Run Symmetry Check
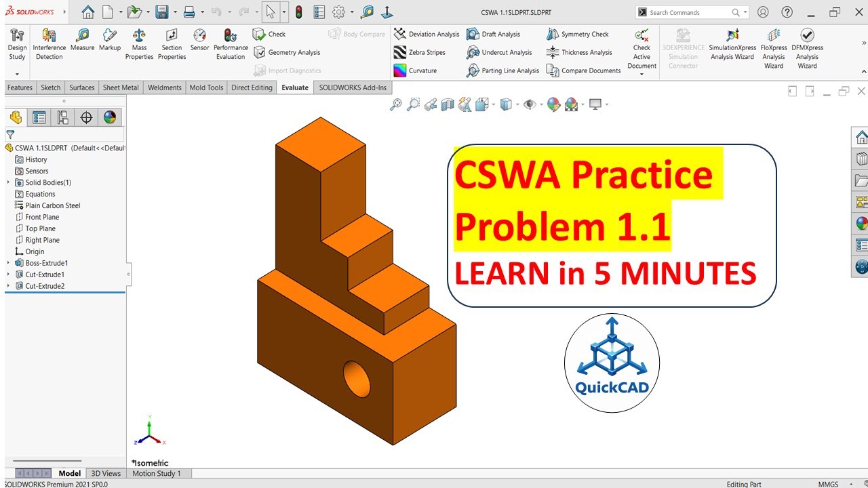The height and width of the screenshot is (488, 868). coord(577,34)
